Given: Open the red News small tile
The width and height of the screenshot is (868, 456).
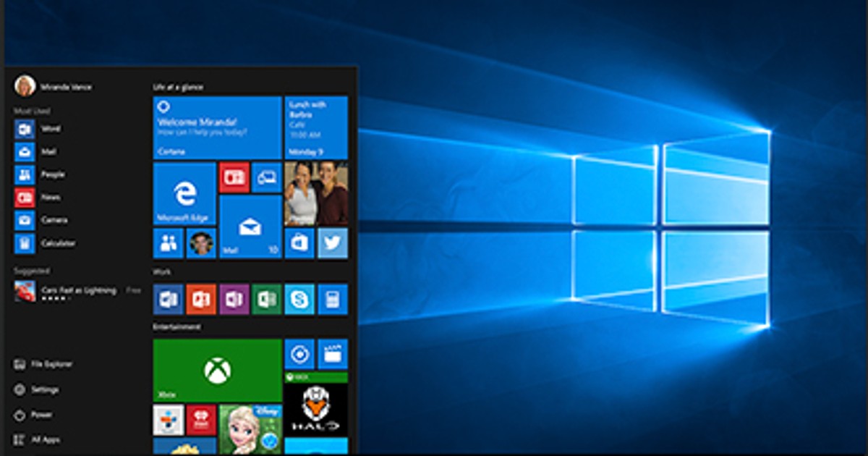Looking at the screenshot, I should tap(234, 177).
